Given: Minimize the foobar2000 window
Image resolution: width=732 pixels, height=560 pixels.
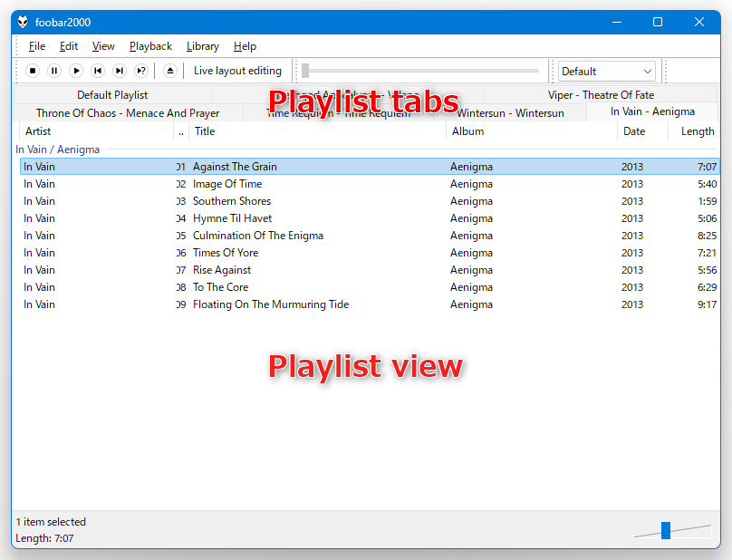Looking at the screenshot, I should point(617,22).
